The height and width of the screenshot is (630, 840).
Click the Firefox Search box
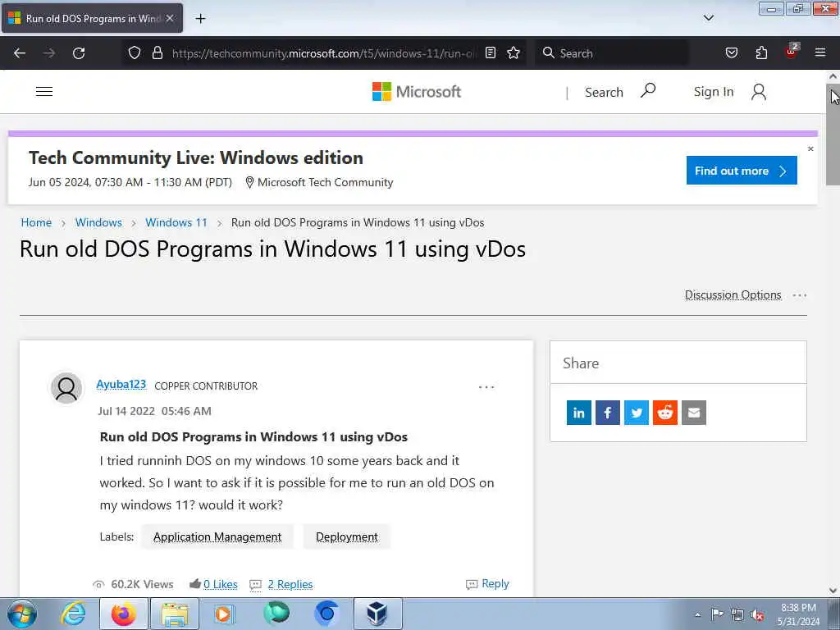pyautogui.click(x=612, y=53)
